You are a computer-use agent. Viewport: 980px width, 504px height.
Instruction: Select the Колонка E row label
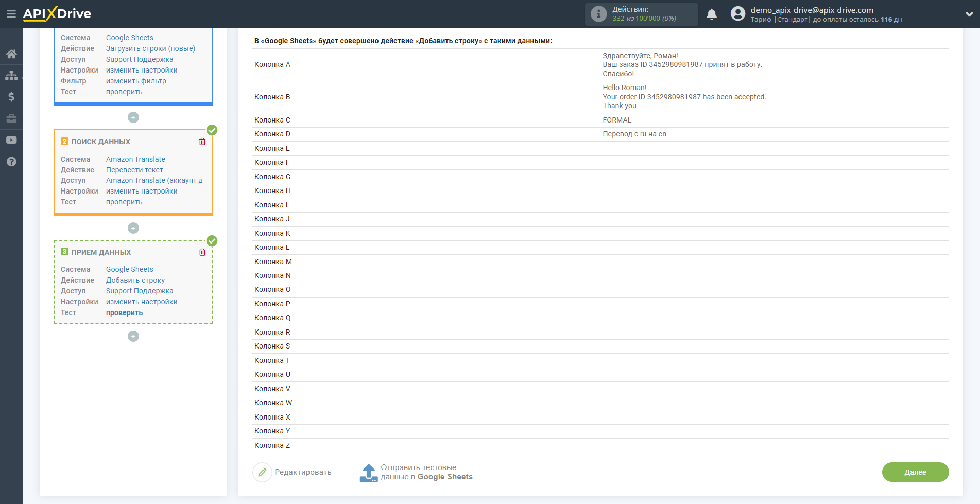click(272, 148)
